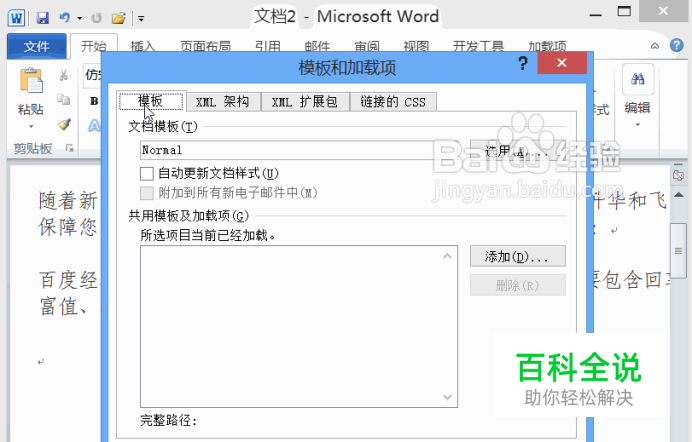Click the list box scroll up arrow
Image resolution: width=692 pixels, height=442 pixels.
448,256
